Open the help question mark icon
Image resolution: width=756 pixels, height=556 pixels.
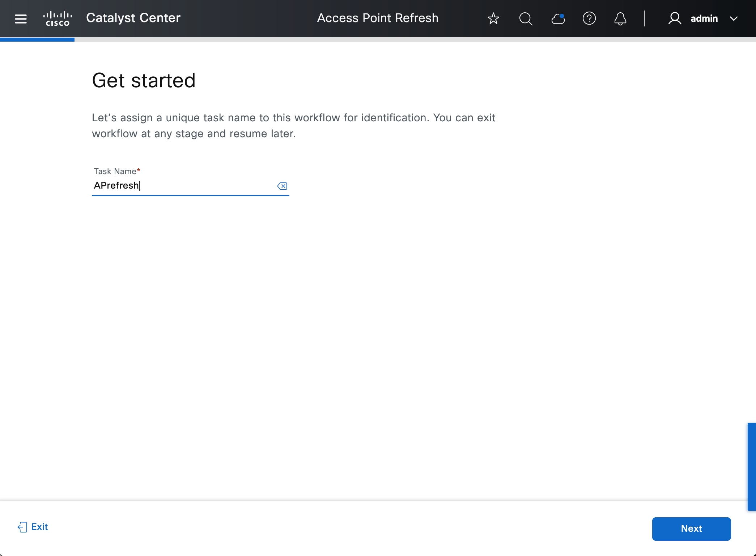click(x=589, y=18)
